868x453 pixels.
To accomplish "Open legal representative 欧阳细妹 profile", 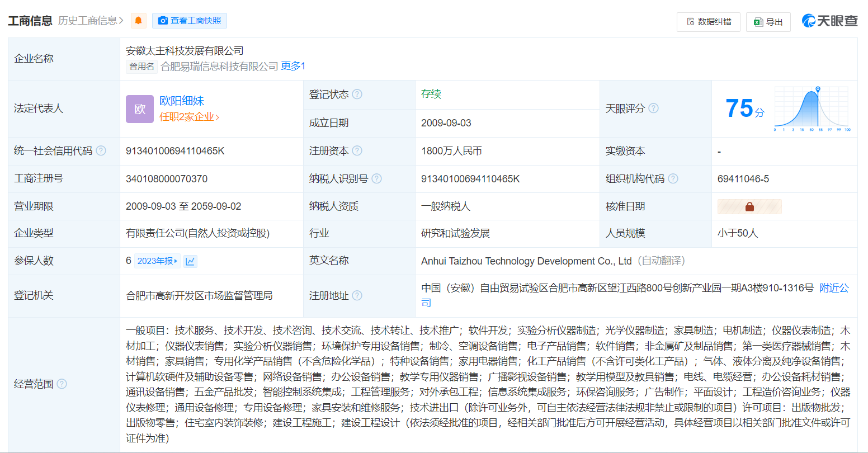I will coord(182,101).
